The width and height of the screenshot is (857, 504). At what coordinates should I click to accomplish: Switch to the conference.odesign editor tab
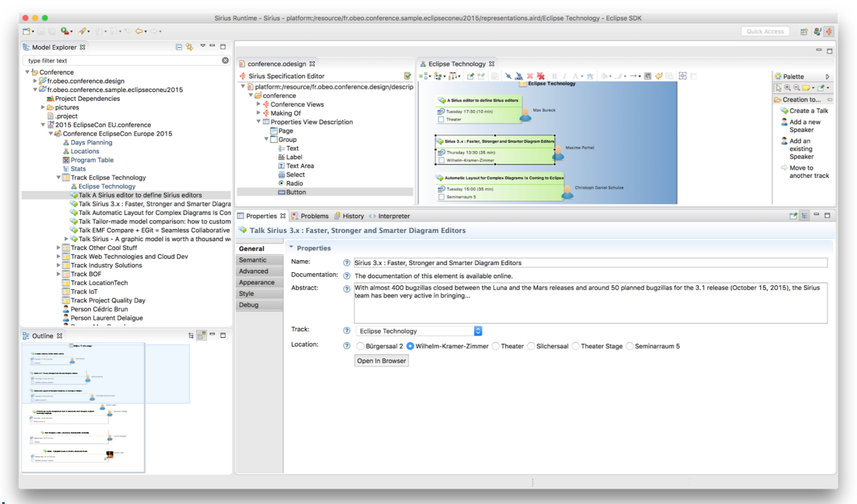click(x=277, y=64)
